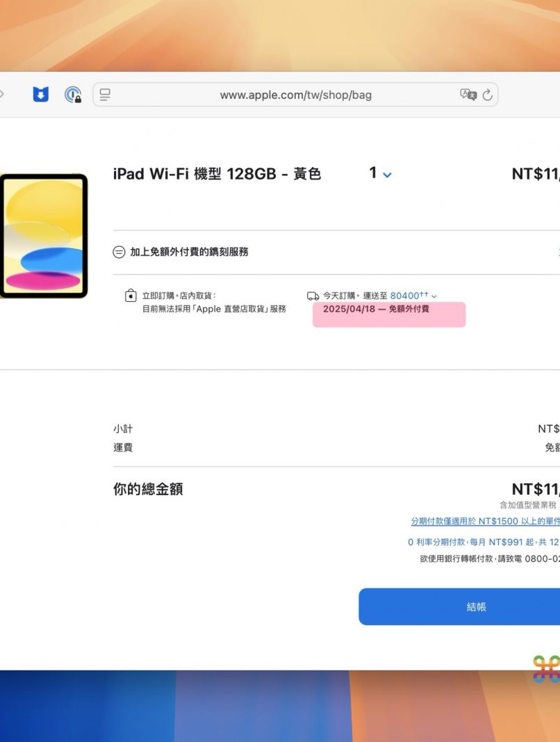This screenshot has width=560, height=742.
Task: Click the Apple Store pickup bag icon
Action: click(x=131, y=296)
